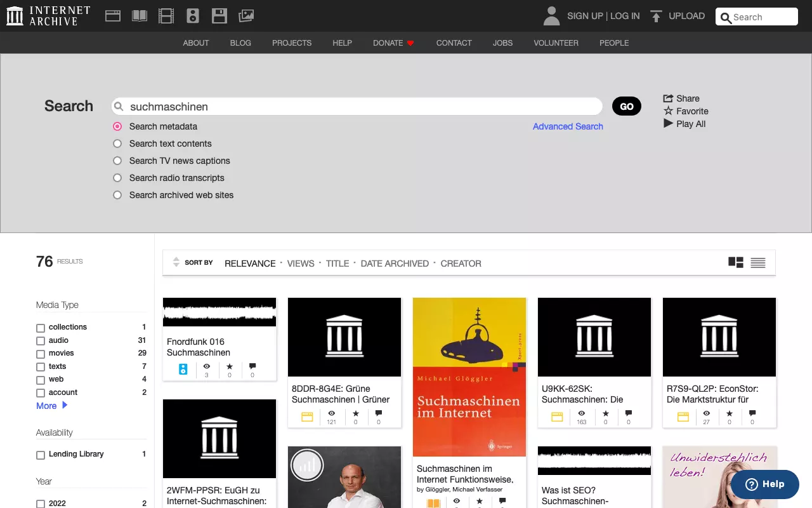Open the Texts book icon in top bar
812x508 pixels.
coord(140,16)
